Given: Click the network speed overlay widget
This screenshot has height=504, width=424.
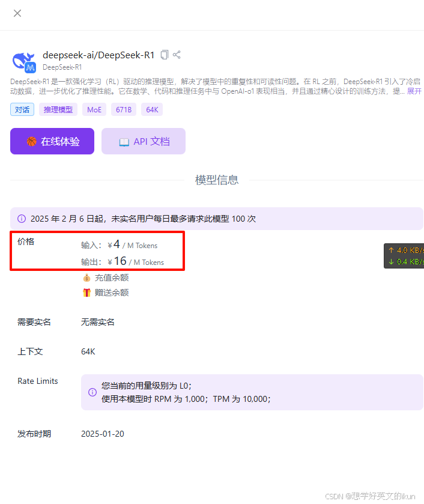Looking at the screenshot, I should (x=404, y=256).
